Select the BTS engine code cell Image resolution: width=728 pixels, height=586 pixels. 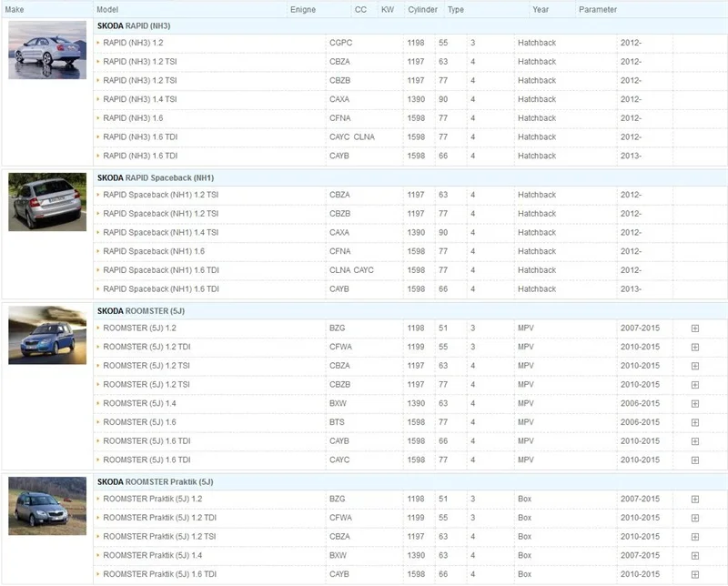[337, 422]
